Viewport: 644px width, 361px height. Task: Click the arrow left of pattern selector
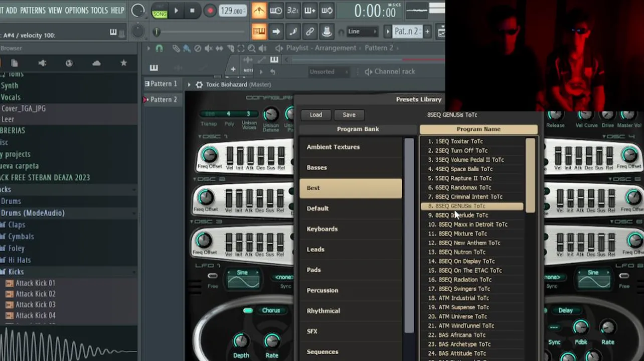point(387,32)
